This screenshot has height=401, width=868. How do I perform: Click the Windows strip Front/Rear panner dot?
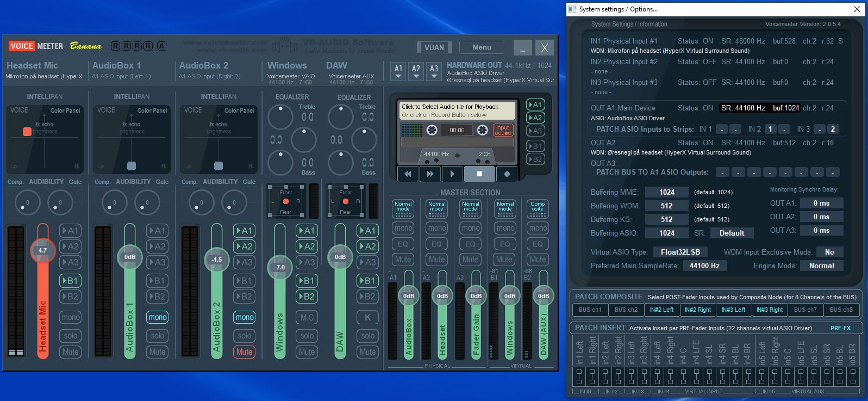286,201
